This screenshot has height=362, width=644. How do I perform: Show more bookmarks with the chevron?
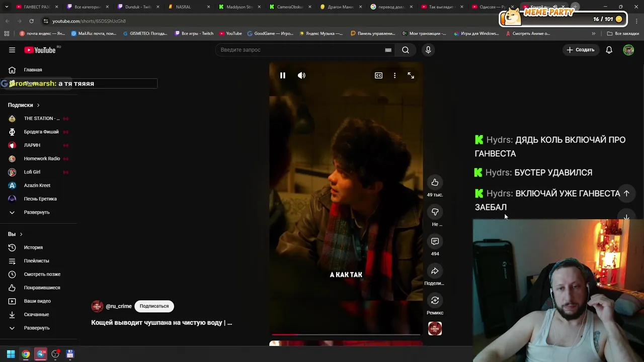(593, 34)
